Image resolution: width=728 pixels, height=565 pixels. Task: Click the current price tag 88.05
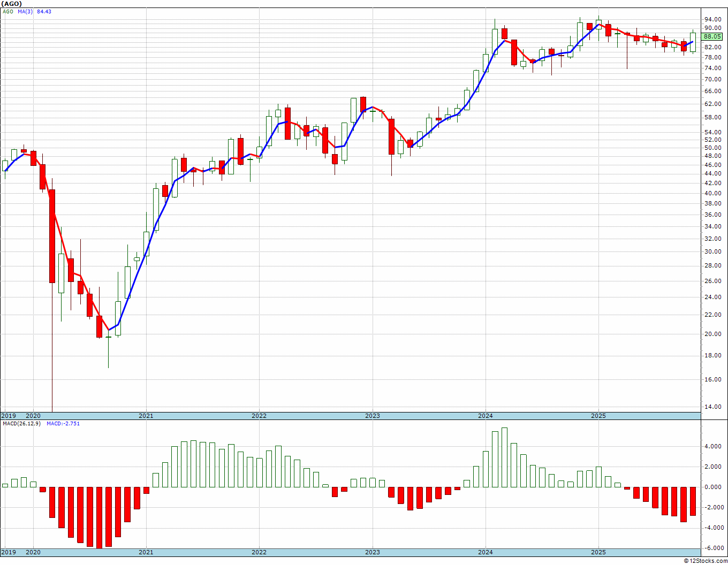712,36
